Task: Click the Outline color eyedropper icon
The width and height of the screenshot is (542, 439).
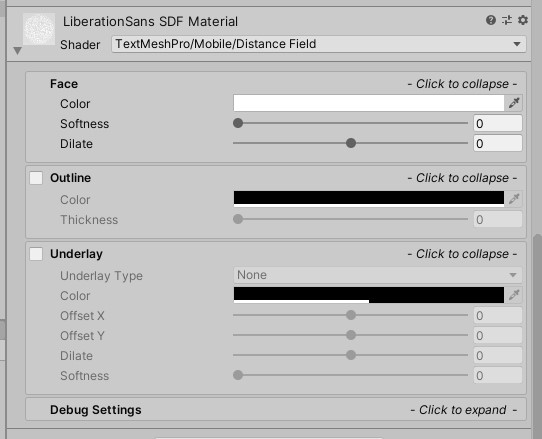Action: (x=514, y=199)
